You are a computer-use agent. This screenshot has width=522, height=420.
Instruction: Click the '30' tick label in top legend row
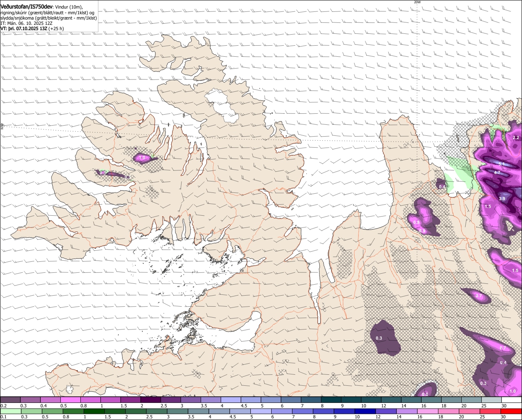504,406
